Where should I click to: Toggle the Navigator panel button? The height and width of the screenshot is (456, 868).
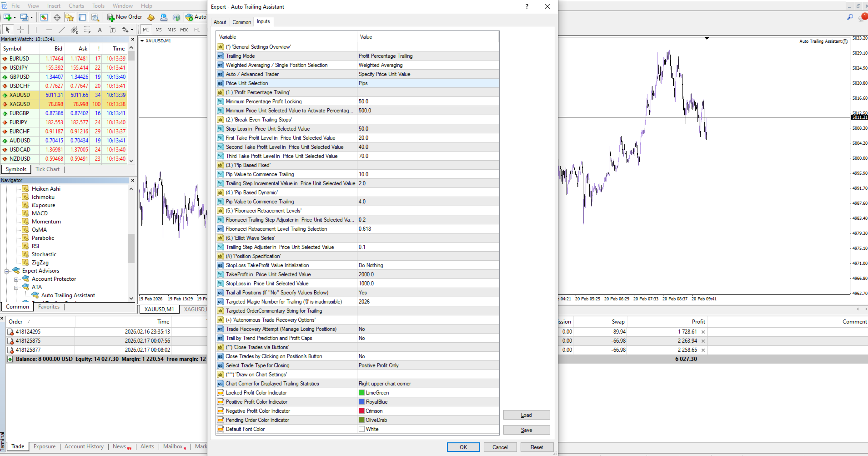(69, 17)
